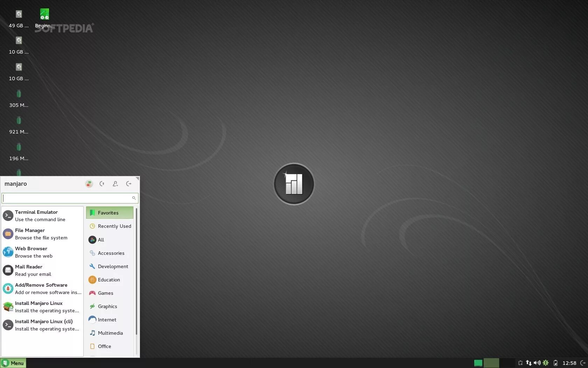Image resolution: width=588 pixels, height=368 pixels.
Task: Select the 10 GB volume right above 305 M
Action: coord(19,72)
